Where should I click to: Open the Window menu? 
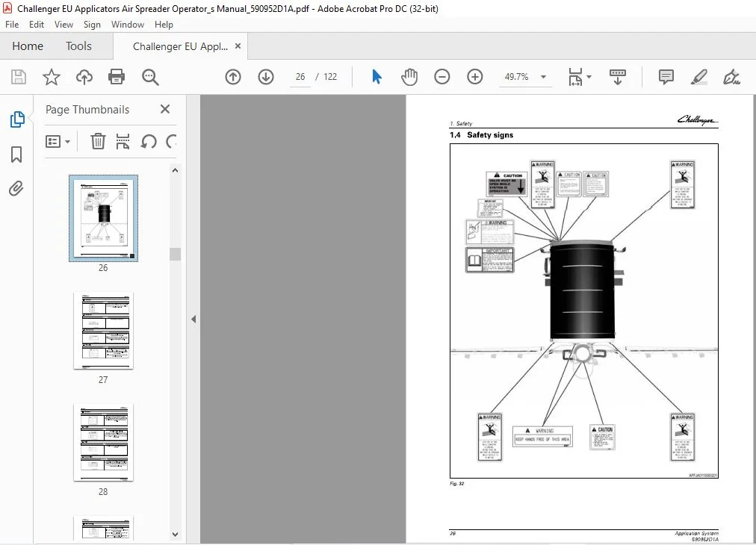pos(127,25)
